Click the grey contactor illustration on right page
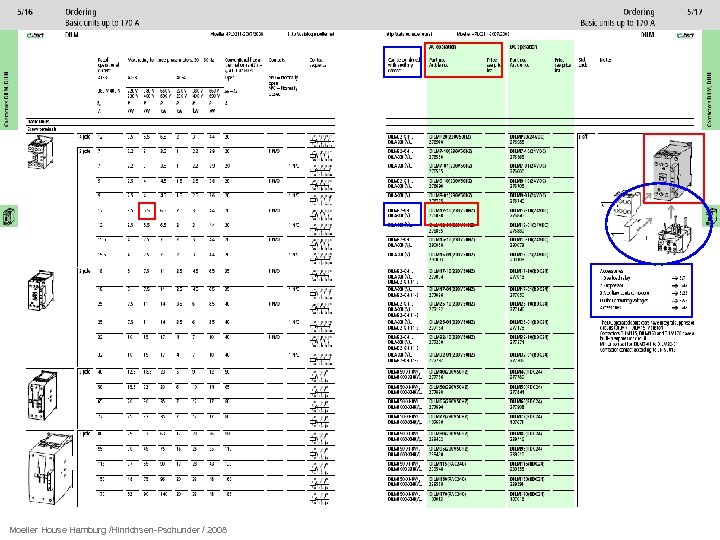This screenshot has width=720, height=540. (672, 169)
